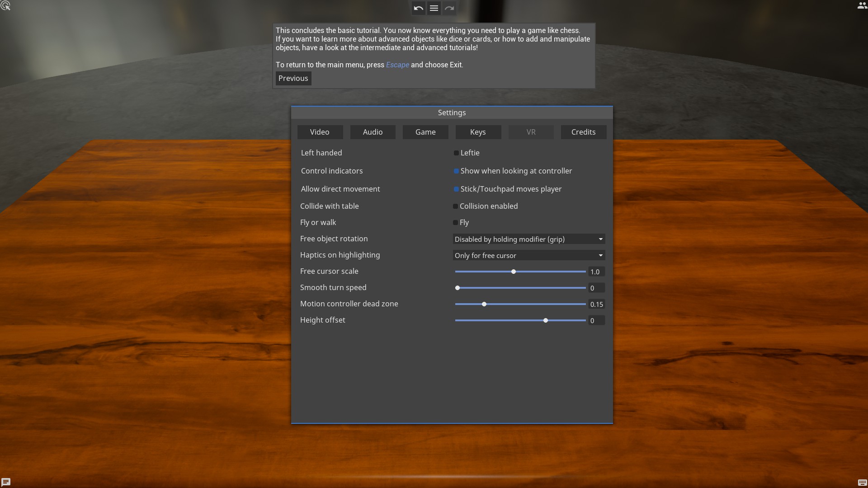The image size is (868, 488).
Task: Click the undo arrow icon
Action: pos(418,8)
